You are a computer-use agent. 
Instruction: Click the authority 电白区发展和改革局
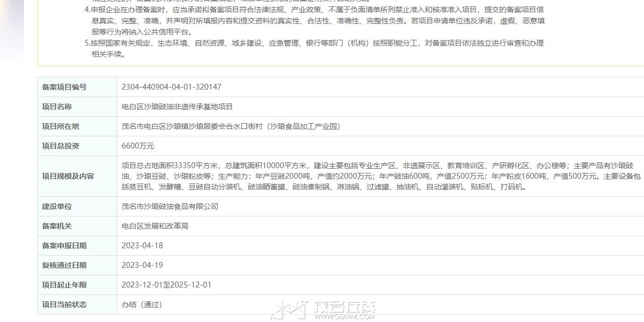click(x=155, y=226)
